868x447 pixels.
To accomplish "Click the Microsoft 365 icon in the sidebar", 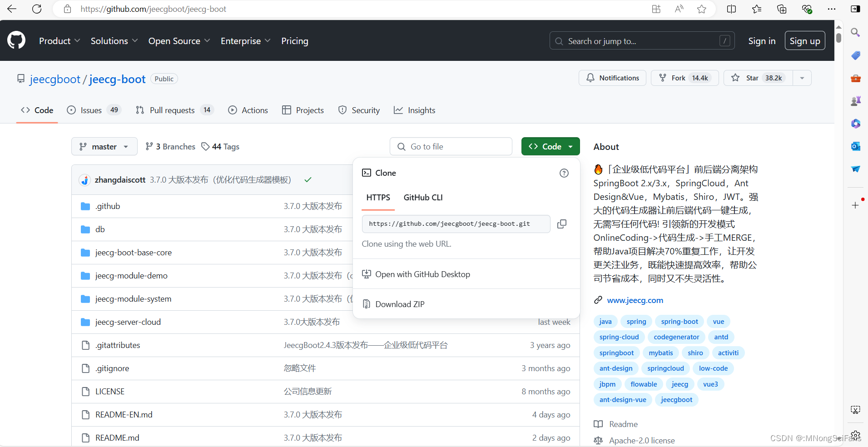I will pyautogui.click(x=856, y=124).
